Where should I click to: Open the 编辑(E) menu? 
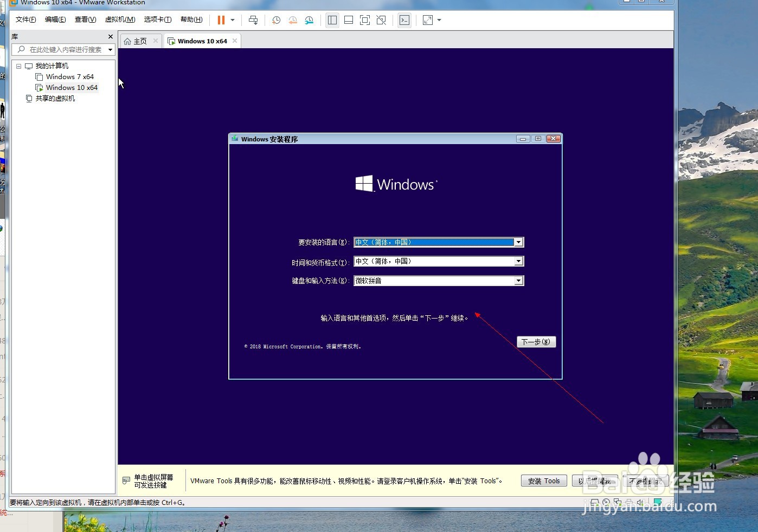tap(55, 20)
